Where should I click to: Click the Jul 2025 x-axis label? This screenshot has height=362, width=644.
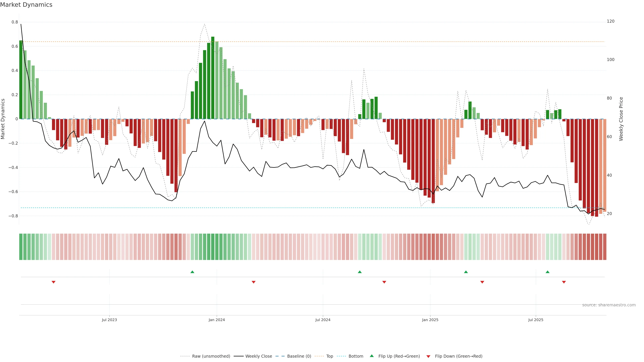pyautogui.click(x=536, y=320)
